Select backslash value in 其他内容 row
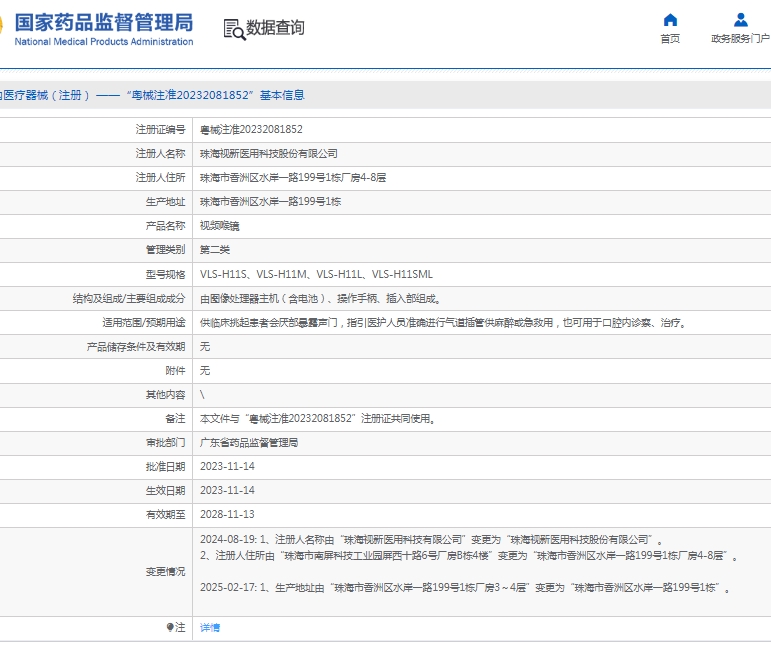Image resolution: width=771 pixels, height=649 pixels. 202,395
